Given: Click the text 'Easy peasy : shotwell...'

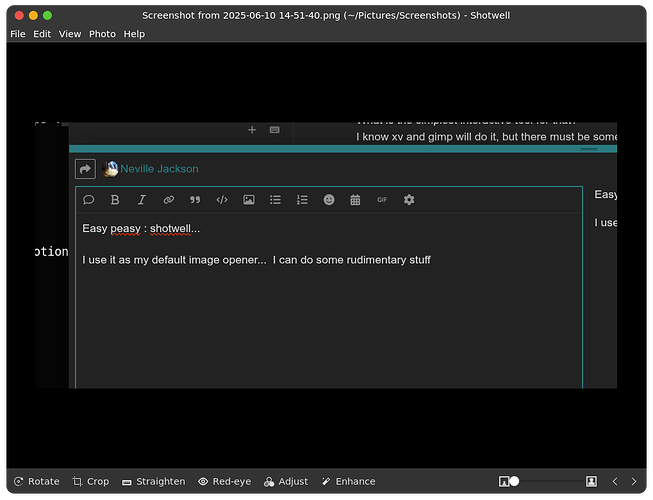Looking at the screenshot, I should (141, 229).
